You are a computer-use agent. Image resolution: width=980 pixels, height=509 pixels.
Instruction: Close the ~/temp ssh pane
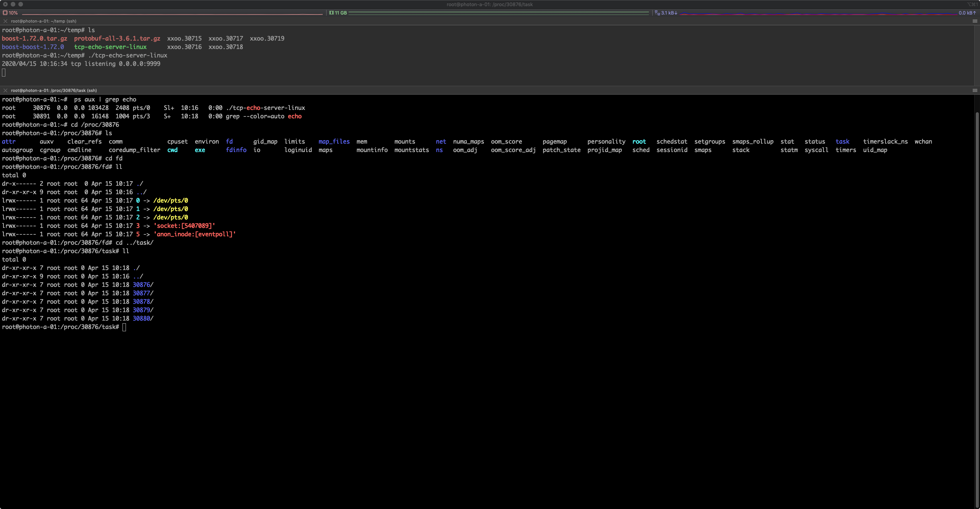(x=5, y=21)
